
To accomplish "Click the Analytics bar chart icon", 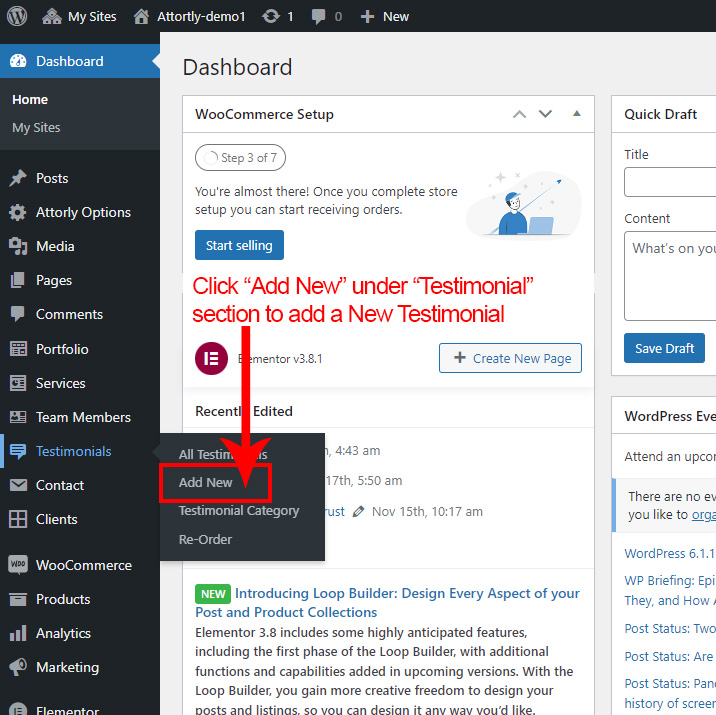I will click(18, 633).
